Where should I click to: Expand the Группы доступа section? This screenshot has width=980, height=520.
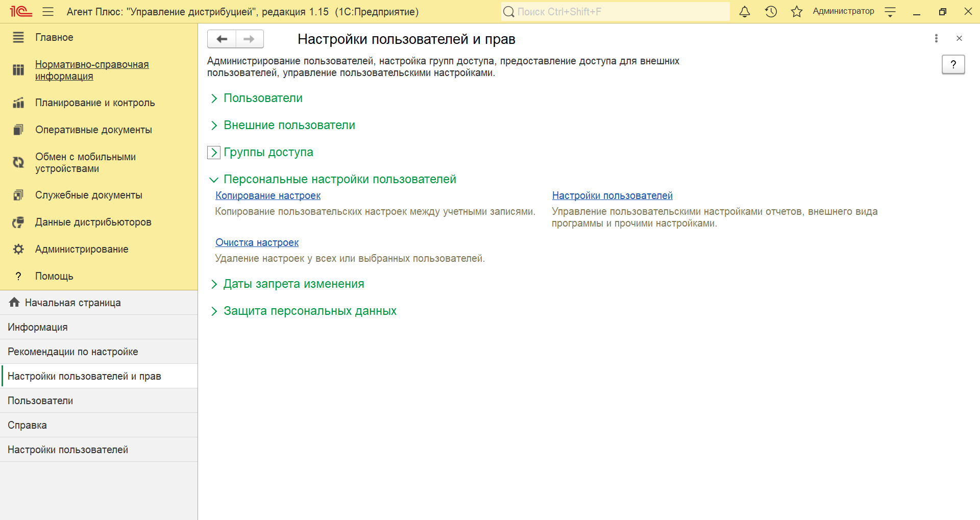click(x=268, y=152)
